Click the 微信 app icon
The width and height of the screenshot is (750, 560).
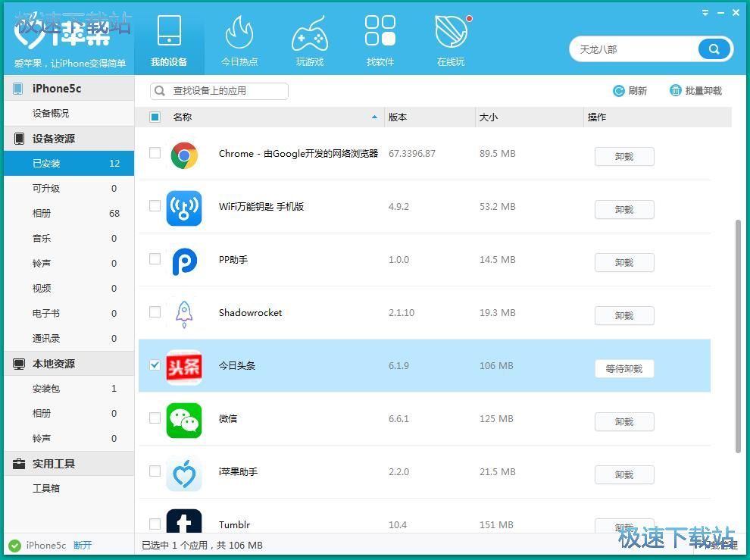tap(184, 421)
